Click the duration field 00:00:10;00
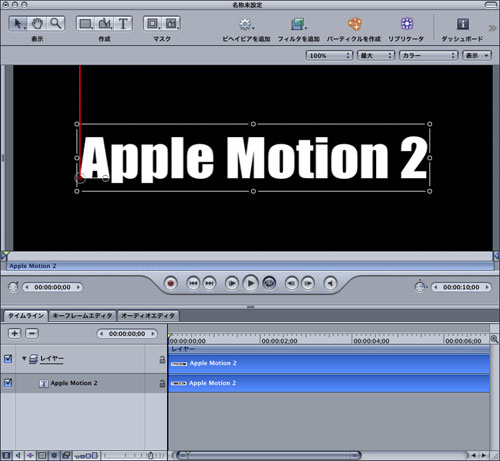 [x=461, y=287]
